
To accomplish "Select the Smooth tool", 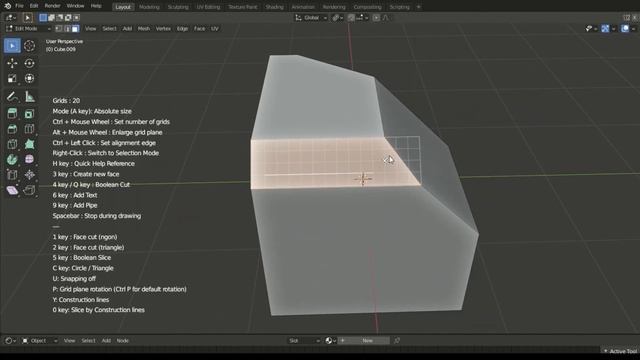I will [29, 159].
